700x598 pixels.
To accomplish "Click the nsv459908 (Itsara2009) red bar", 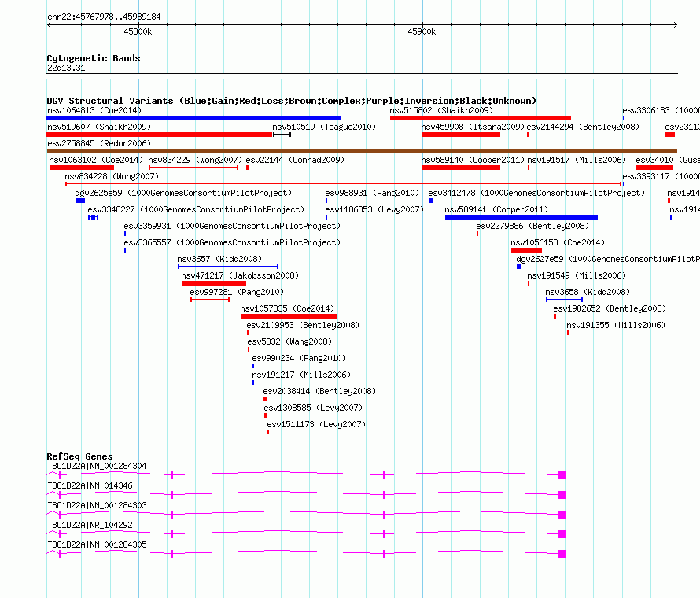I will [461, 135].
